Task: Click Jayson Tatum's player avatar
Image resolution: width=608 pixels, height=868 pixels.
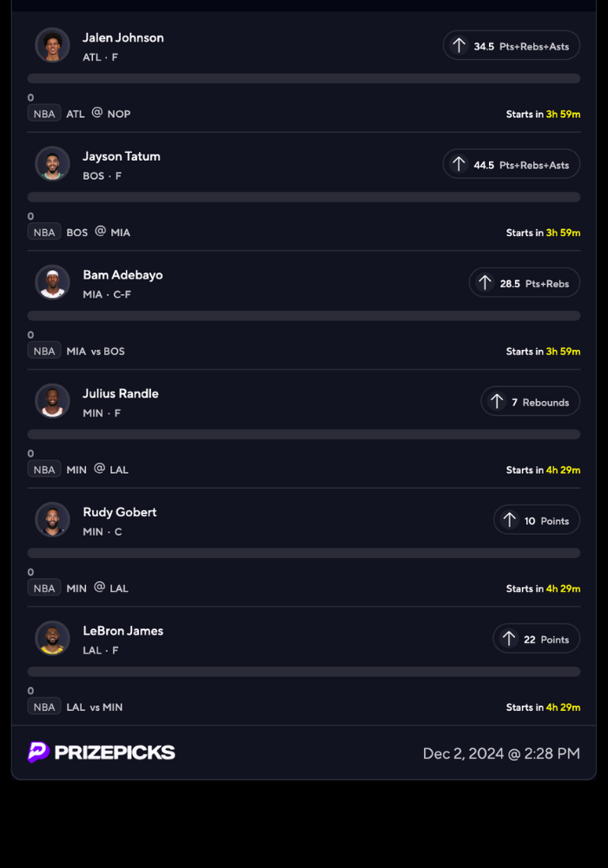Action: pos(52,163)
